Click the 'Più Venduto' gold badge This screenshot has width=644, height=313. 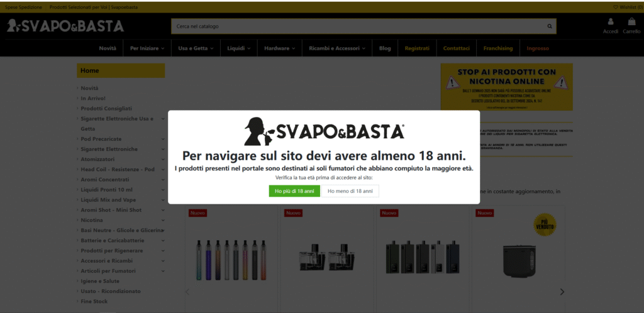click(x=545, y=225)
